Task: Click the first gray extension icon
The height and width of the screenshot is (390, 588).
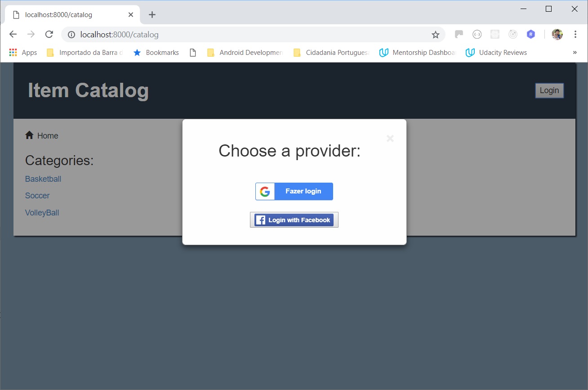Action: pyautogui.click(x=459, y=34)
